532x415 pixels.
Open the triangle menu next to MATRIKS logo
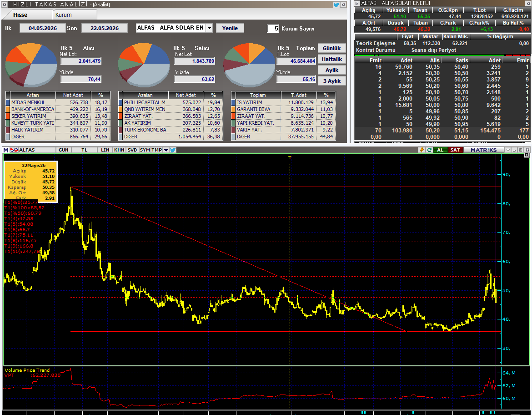tap(508, 150)
